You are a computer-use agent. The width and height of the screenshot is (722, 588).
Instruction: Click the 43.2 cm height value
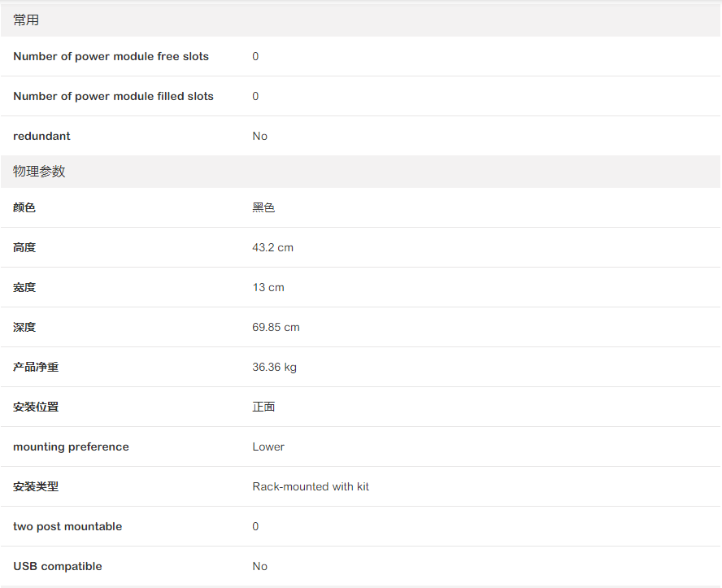tap(272, 247)
